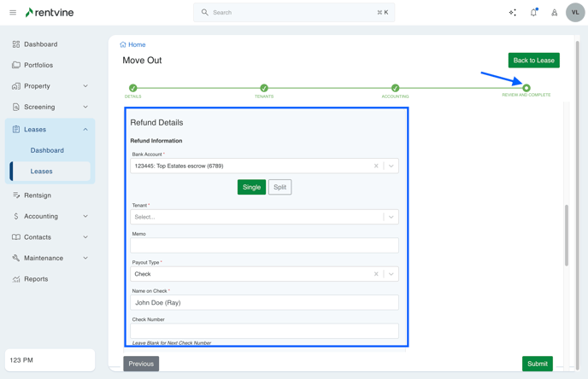Clear the Payout Type selection
Image resolution: width=588 pixels, height=379 pixels.
[376, 274]
